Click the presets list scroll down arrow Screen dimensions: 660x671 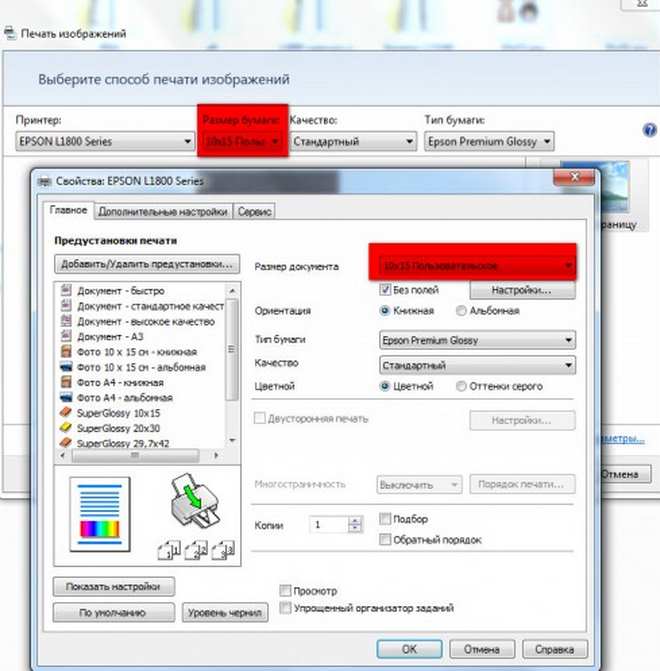[x=232, y=440]
